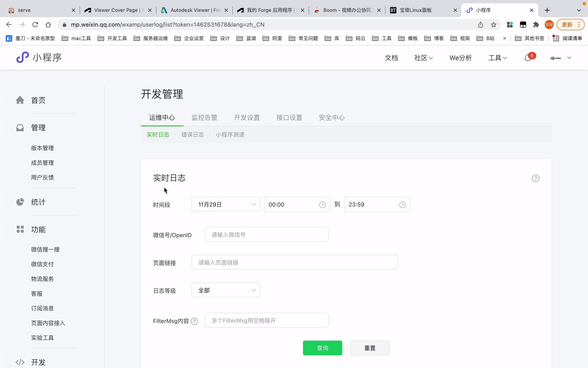This screenshot has height=368, width=588.
Task: Open 成员管理 in the sidebar
Action: (x=42, y=163)
